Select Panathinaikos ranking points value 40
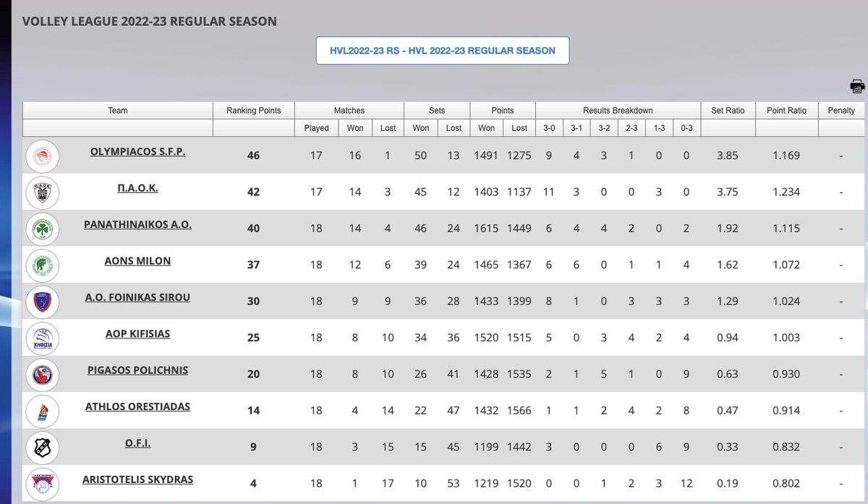This screenshot has width=868, height=504. pyautogui.click(x=253, y=228)
